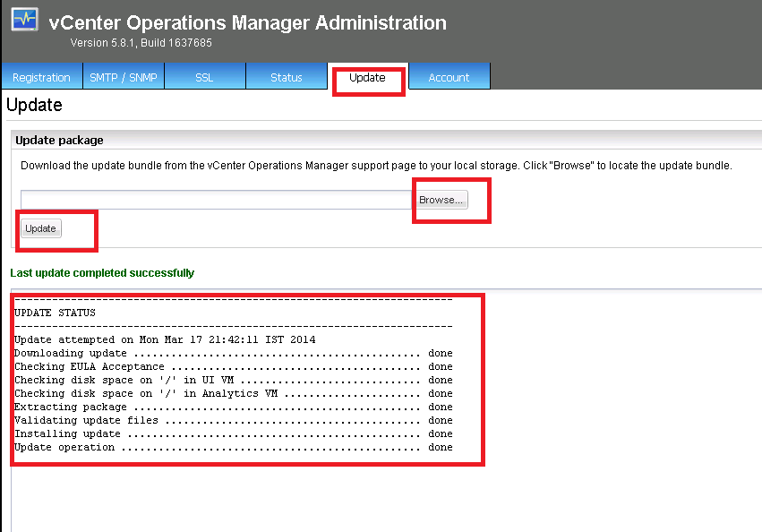This screenshot has width=762, height=532.
Task: Select the Extracting package log line
Action: click(x=233, y=408)
